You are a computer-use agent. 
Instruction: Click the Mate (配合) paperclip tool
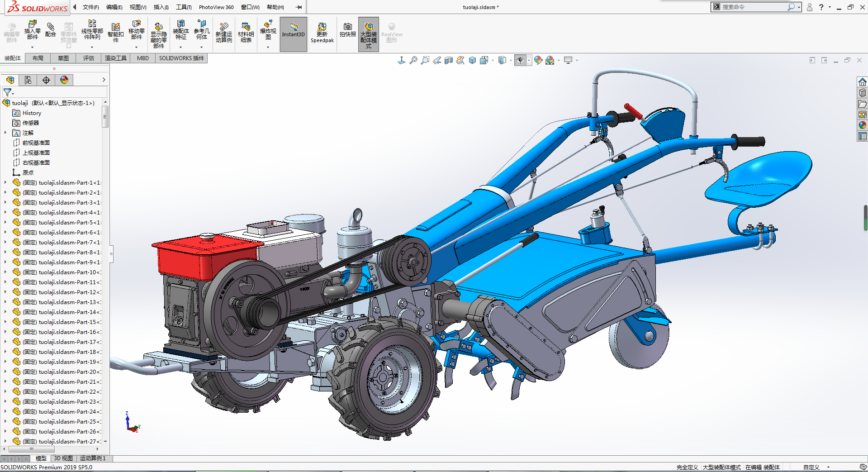(51, 30)
